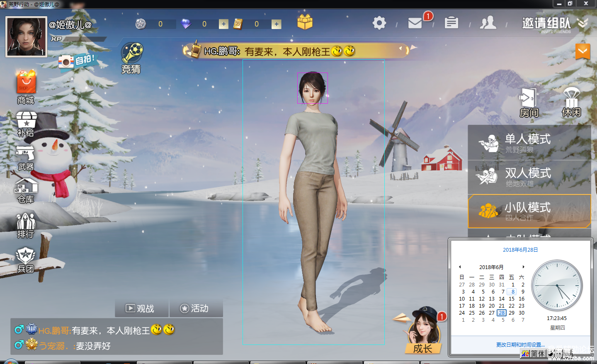Image resolution: width=597 pixels, height=364 pixels.
Task: Click the 简体 input method indicator
Action: pos(538,354)
